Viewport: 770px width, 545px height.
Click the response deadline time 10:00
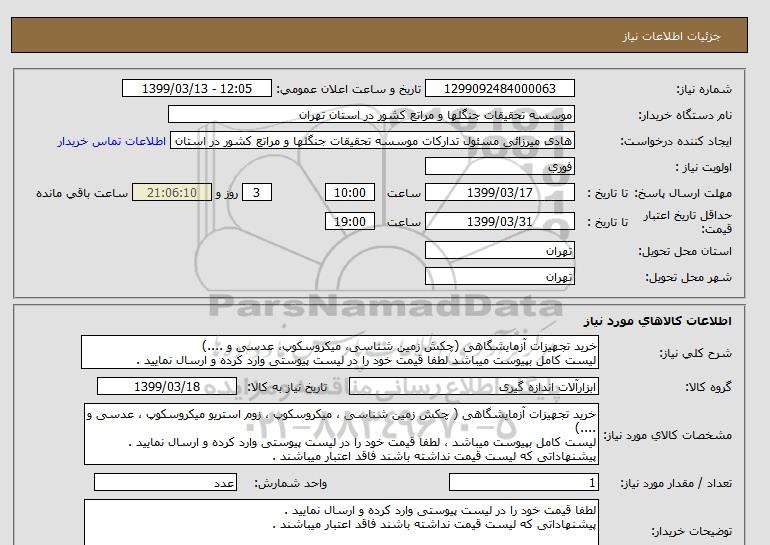pos(350,193)
